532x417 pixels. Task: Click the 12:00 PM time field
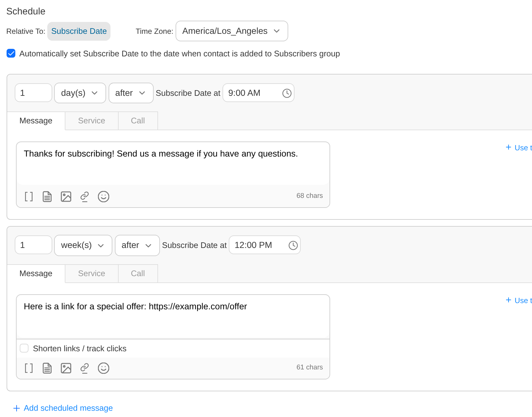pyautogui.click(x=265, y=245)
